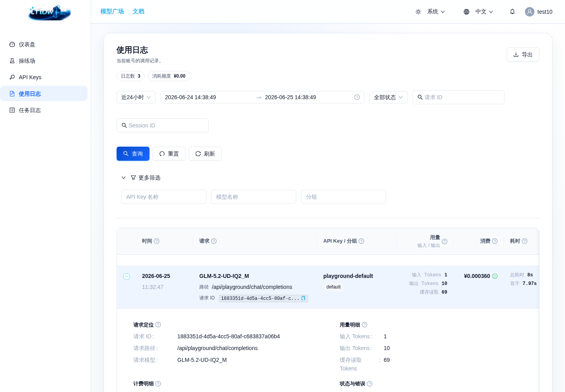The width and height of the screenshot is (565, 392).
Task: Click the clock icon in date range
Action: (x=357, y=97)
